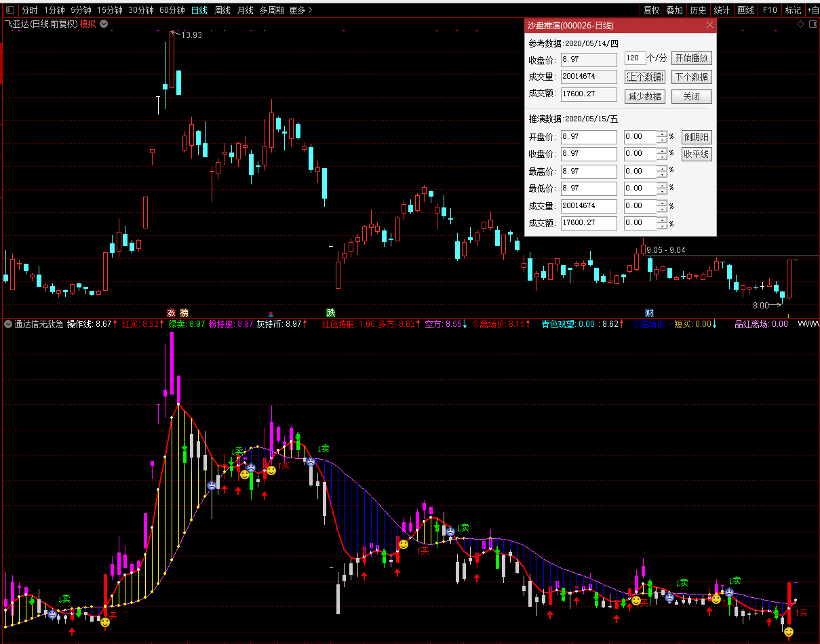Focus the 开盘价 value field in 推演数据
This screenshot has width=820, height=644.
pyautogui.click(x=589, y=137)
